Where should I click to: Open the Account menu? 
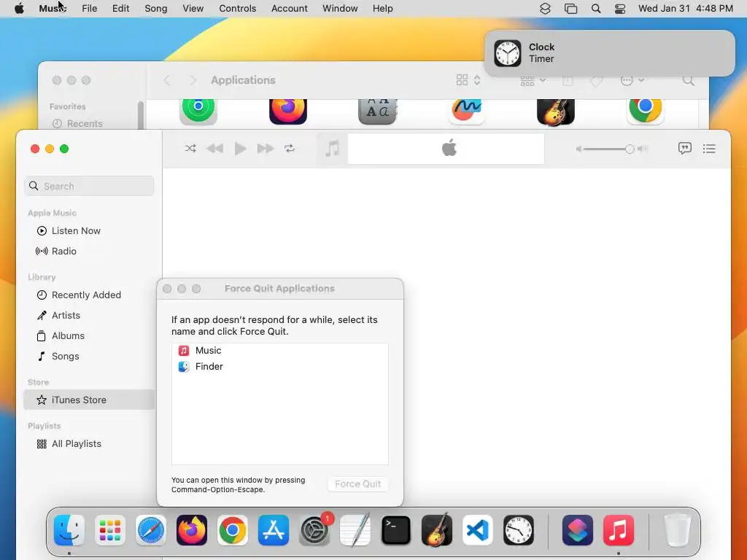point(289,9)
